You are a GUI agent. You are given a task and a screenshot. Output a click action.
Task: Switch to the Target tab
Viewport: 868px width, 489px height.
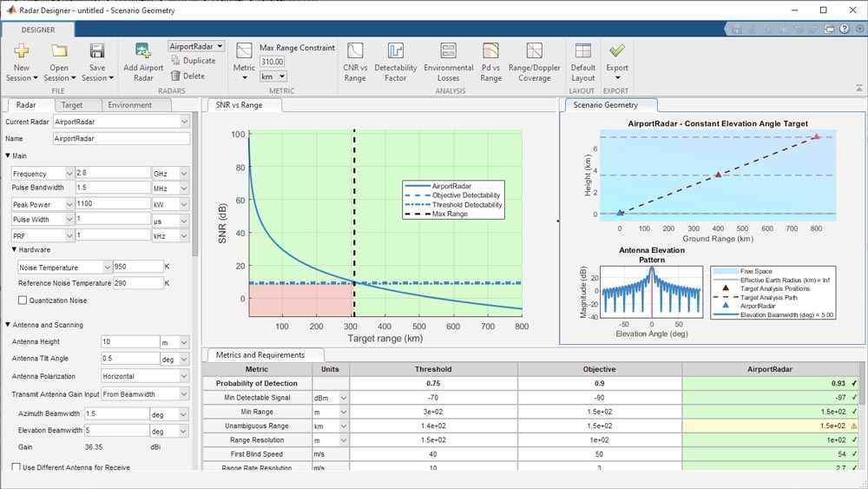coord(72,105)
